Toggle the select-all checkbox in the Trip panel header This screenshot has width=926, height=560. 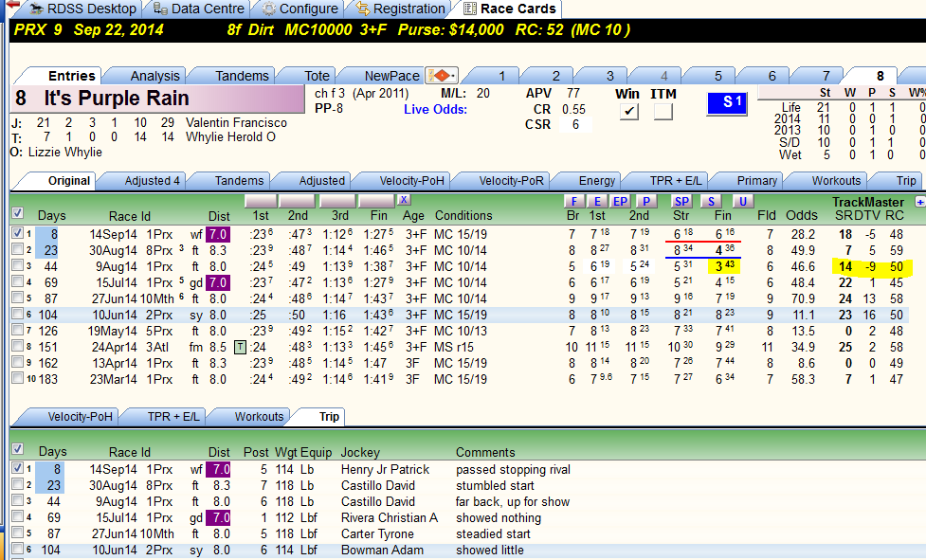[x=18, y=449]
